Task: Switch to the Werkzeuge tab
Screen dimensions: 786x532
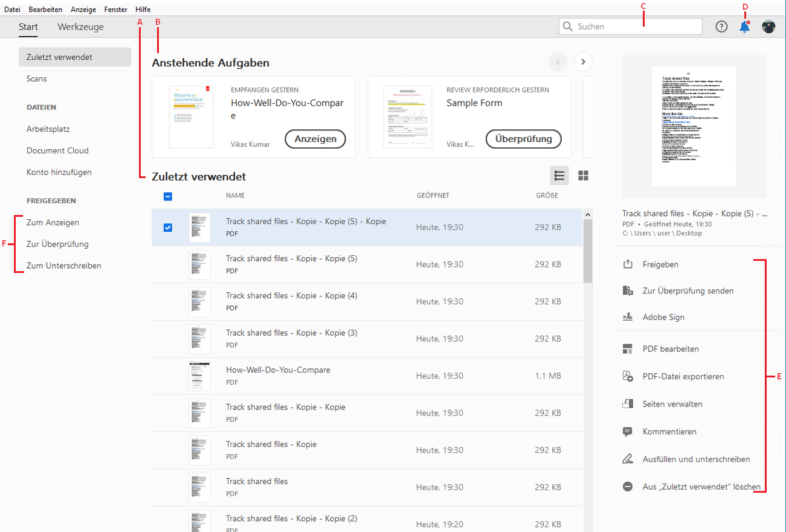Action: (81, 27)
